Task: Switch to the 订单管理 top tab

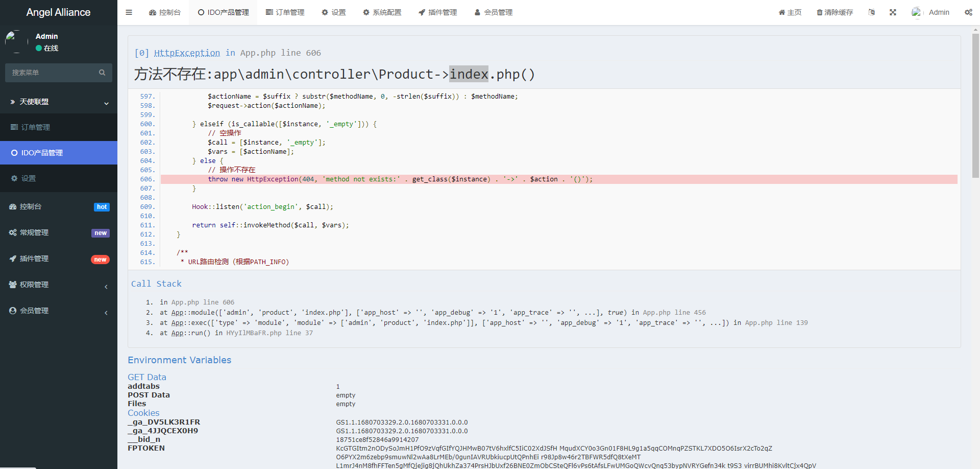Action: pos(285,12)
